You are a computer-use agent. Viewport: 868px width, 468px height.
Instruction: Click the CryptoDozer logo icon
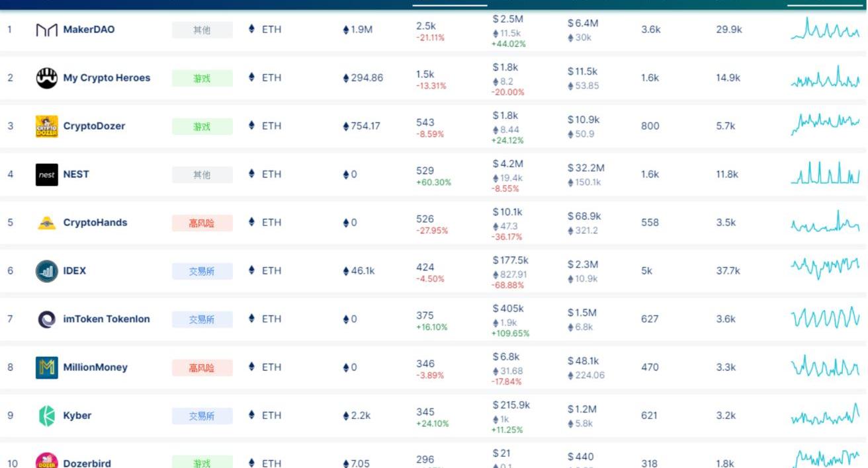coord(46,126)
